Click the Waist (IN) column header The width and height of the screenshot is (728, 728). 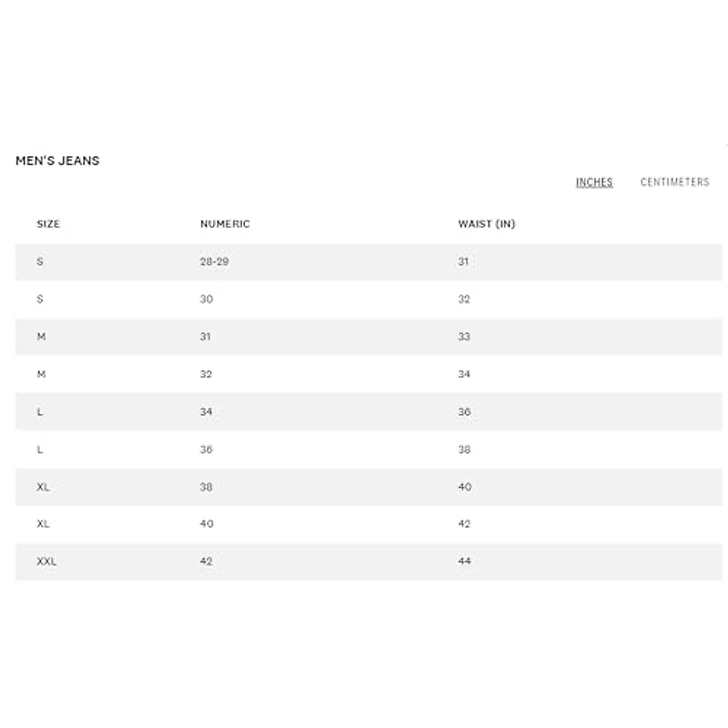pos(487,224)
